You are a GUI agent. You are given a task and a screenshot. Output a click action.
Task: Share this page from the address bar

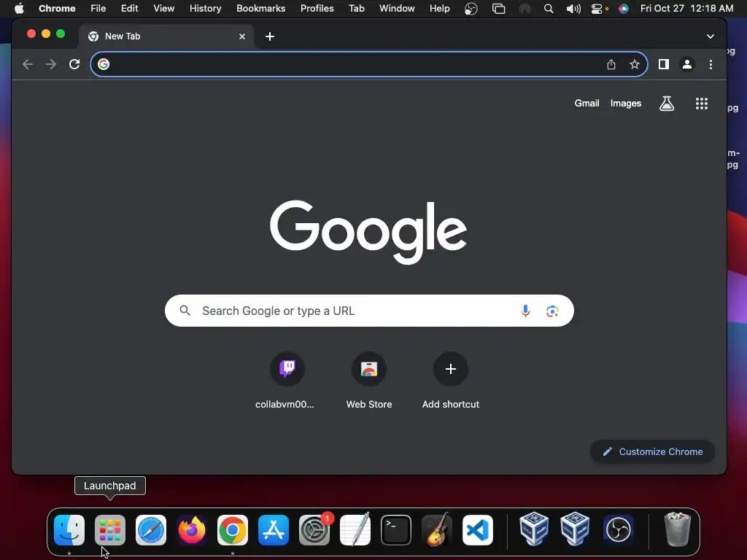point(611,64)
